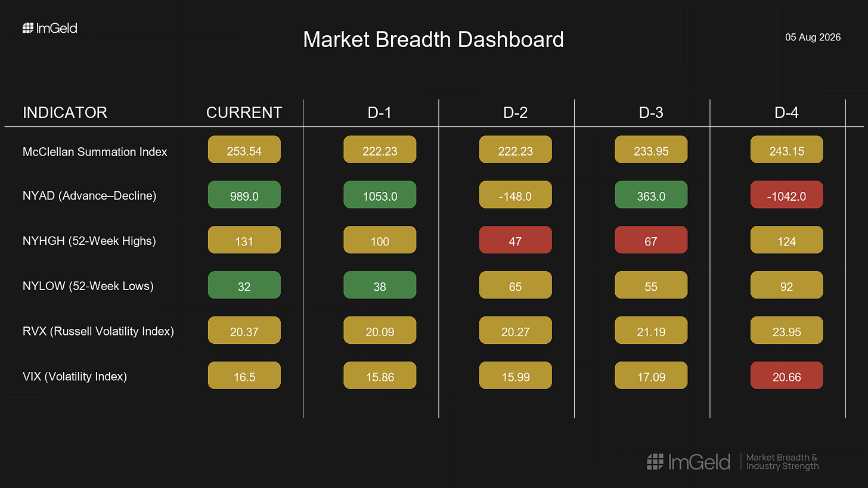Viewport: 868px width, 488px height.
Task: Click the green NYLOW D-1 value 38
Action: [x=380, y=285]
